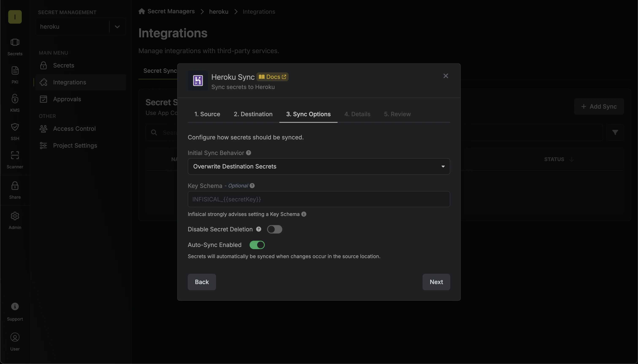Click Secret Managers breadcrumb link
Image resolution: width=638 pixels, height=364 pixels.
(171, 11)
